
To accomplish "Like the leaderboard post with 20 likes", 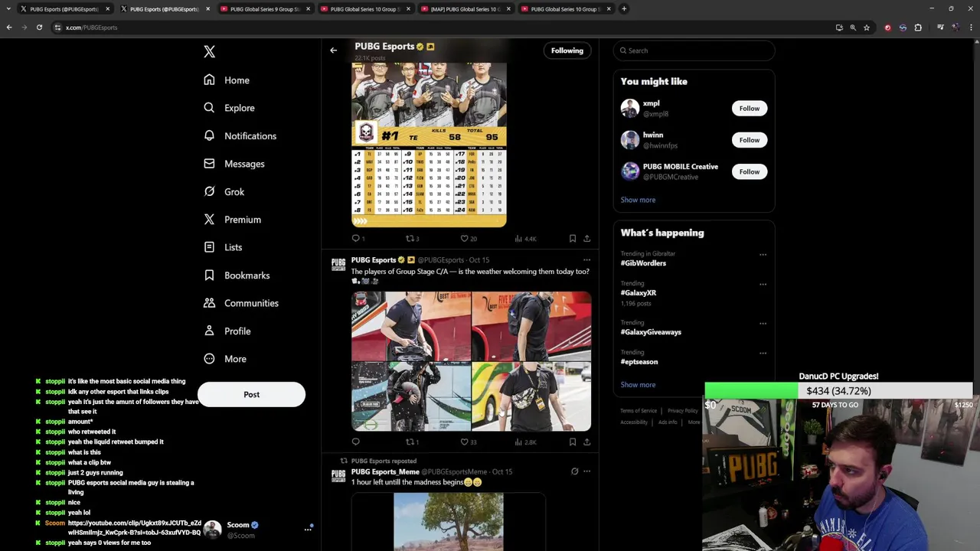I will (465, 239).
